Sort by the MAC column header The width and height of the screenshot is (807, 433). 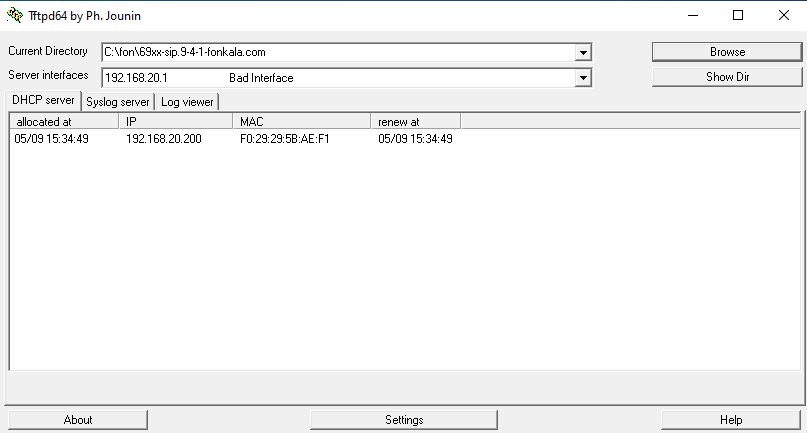click(301, 122)
